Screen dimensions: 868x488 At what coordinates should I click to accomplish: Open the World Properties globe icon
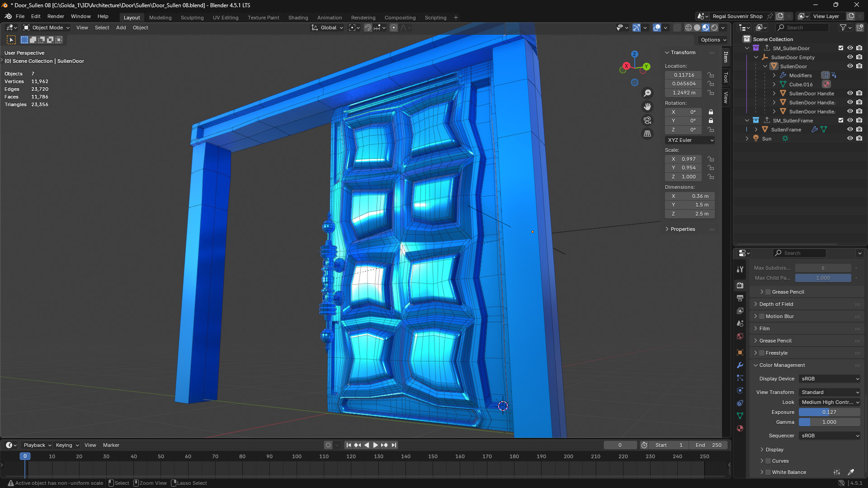point(740,336)
